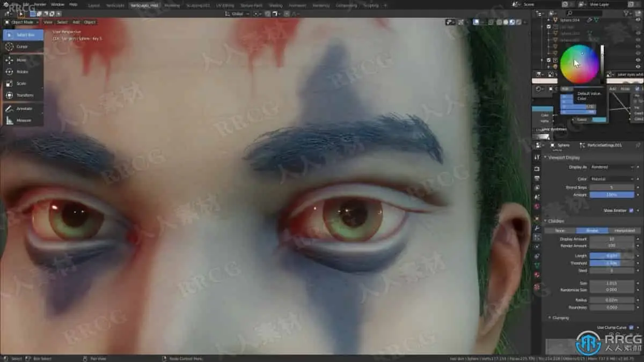
Task: Open the Window menu
Action: [57, 4]
